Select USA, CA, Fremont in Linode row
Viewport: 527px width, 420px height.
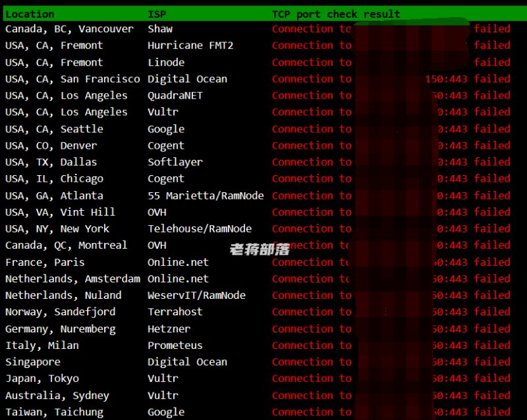[x=55, y=63]
